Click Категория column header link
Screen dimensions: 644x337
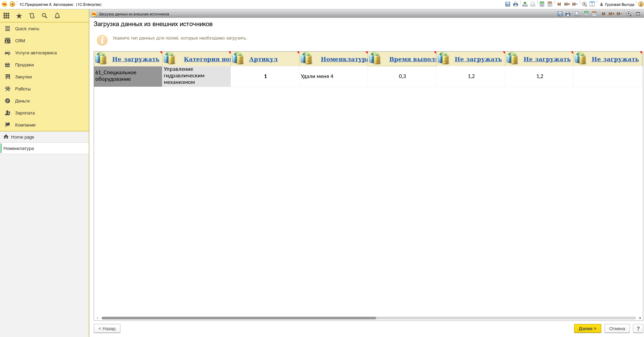click(207, 59)
